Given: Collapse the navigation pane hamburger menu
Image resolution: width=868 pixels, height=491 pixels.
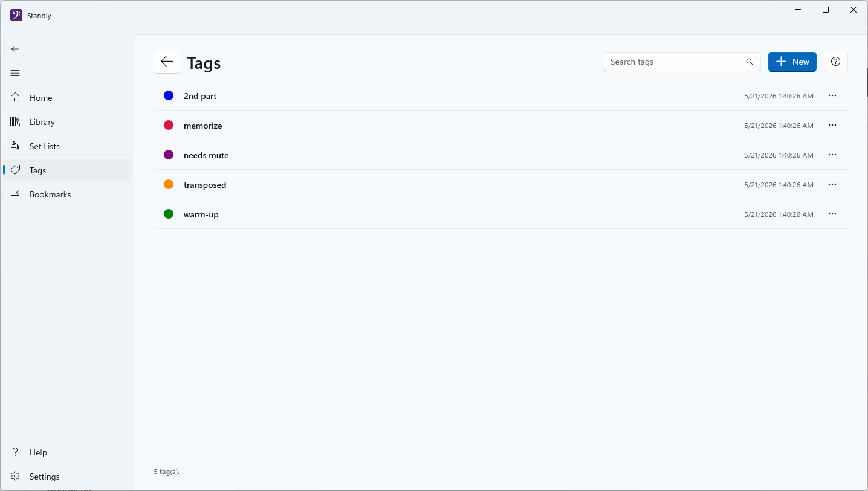Looking at the screenshot, I should pyautogui.click(x=15, y=73).
